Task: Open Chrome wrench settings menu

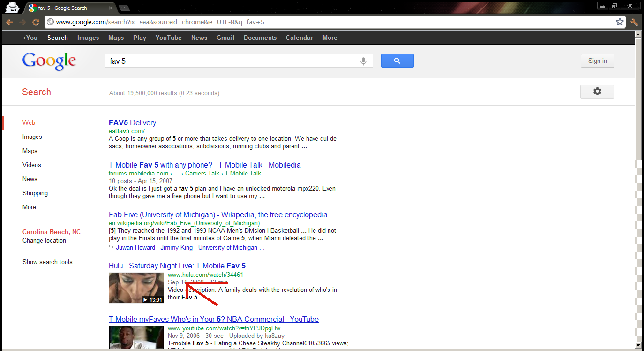Action: 634,22
